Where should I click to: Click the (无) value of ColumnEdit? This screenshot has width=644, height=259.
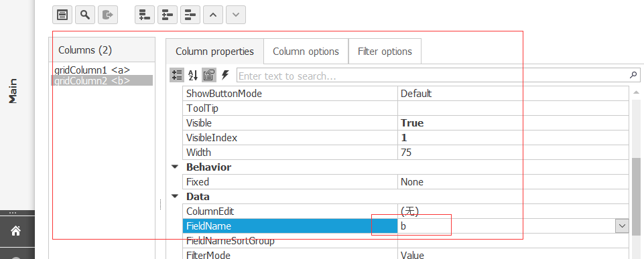click(x=513, y=211)
